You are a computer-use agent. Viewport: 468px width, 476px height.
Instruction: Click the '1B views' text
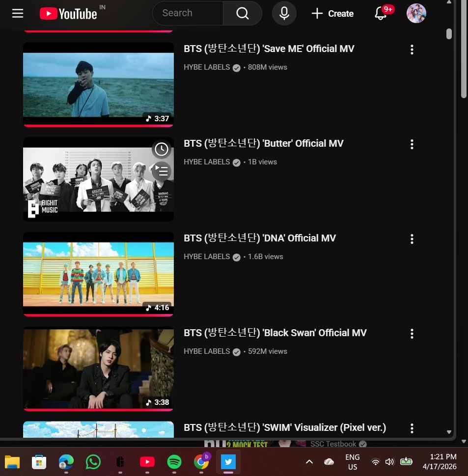tap(262, 162)
